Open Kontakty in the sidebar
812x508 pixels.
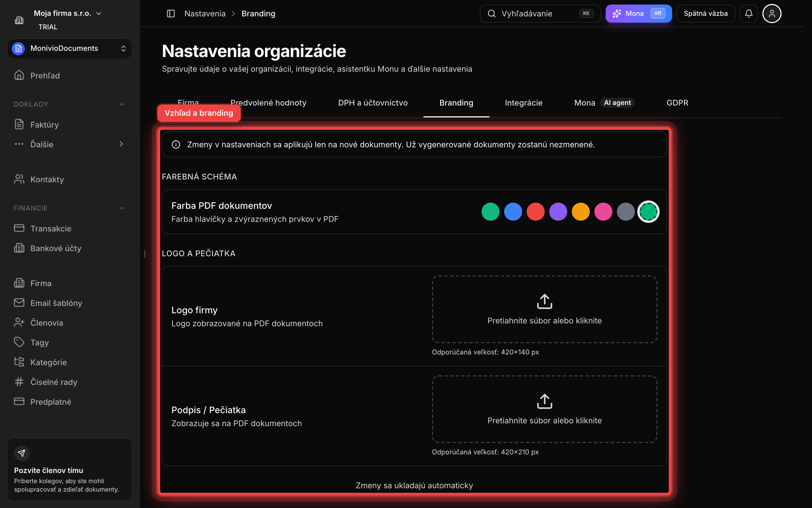click(x=69, y=179)
